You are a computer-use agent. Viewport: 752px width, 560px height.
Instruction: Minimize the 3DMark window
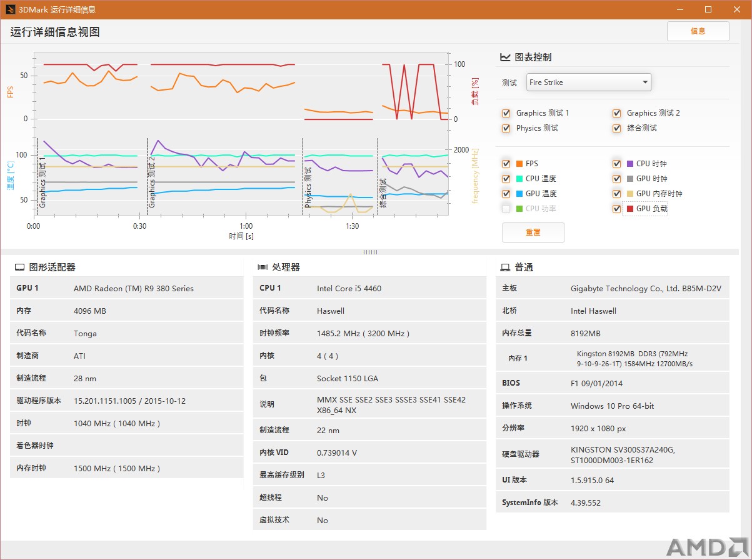681,9
